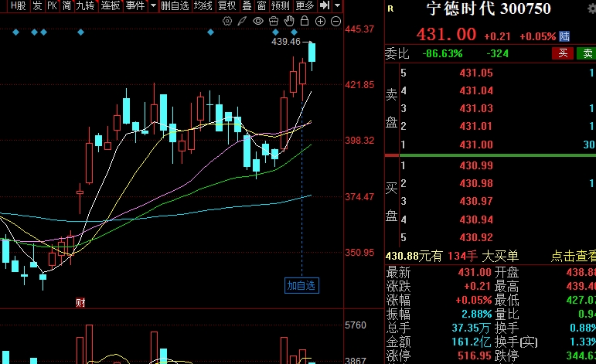
Task: Click the 叠 overlay button
Action: [x=247, y=5]
